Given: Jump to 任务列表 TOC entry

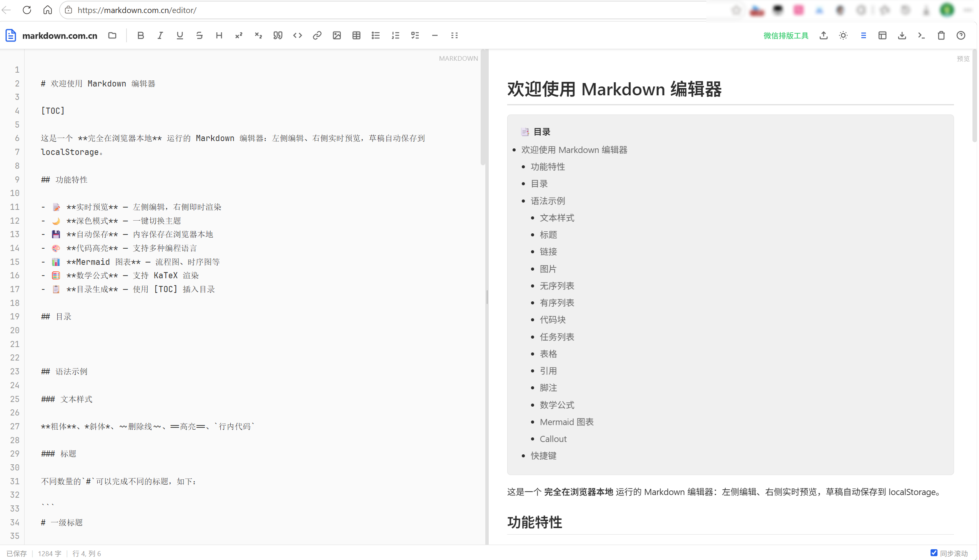Looking at the screenshot, I should pyautogui.click(x=557, y=337).
